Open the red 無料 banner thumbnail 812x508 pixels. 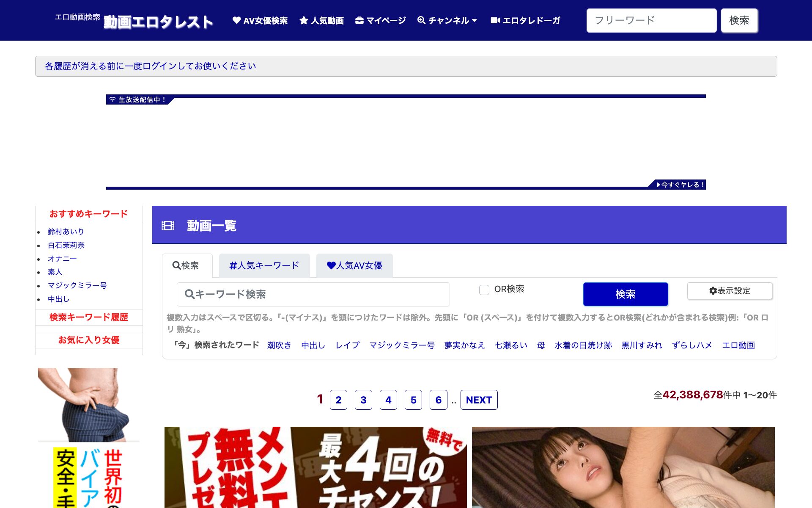coord(315,467)
